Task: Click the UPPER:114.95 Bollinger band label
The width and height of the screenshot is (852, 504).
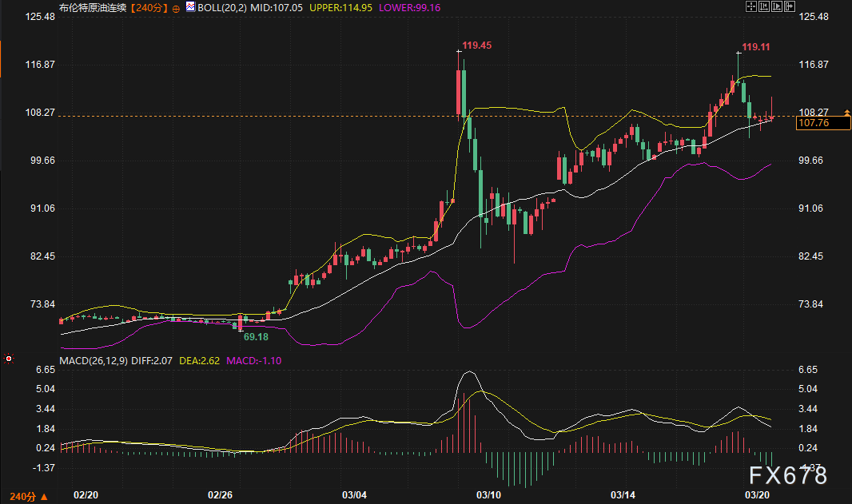Action: [x=340, y=8]
